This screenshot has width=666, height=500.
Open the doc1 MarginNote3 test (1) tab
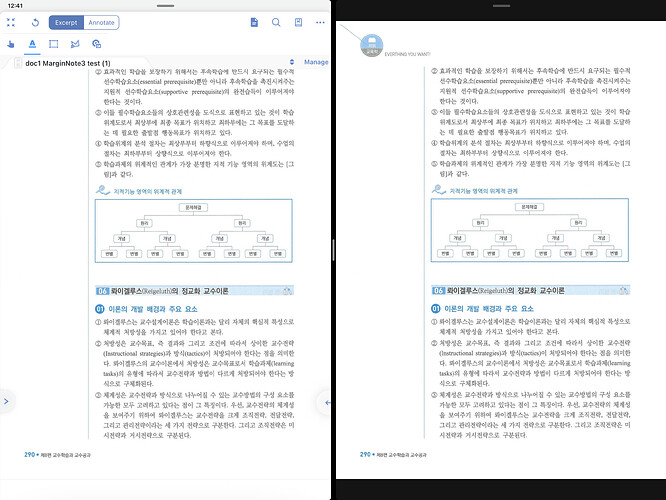[x=68, y=63]
